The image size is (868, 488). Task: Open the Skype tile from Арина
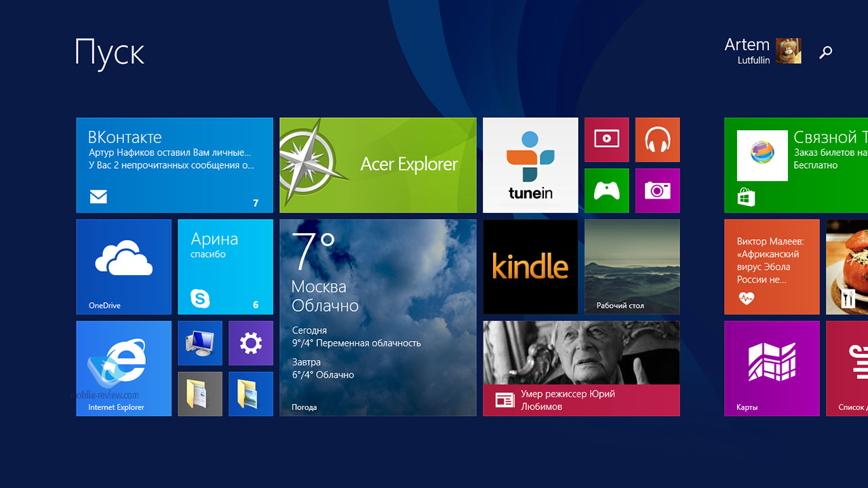pyautogui.click(x=225, y=267)
